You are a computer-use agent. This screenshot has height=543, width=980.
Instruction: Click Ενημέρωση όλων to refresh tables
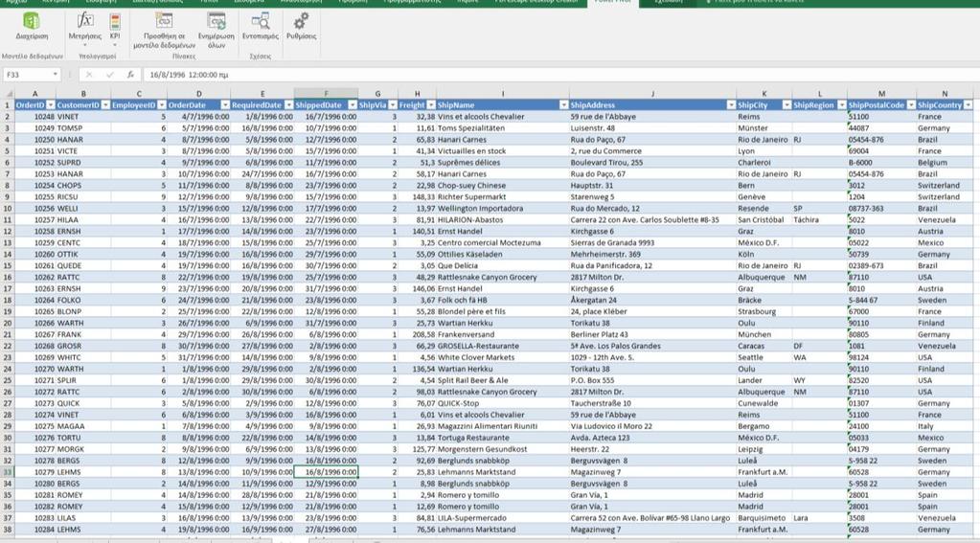pyautogui.click(x=217, y=30)
